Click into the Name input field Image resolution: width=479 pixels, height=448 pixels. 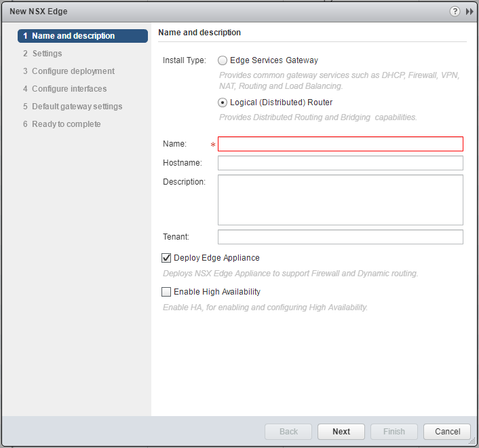340,144
